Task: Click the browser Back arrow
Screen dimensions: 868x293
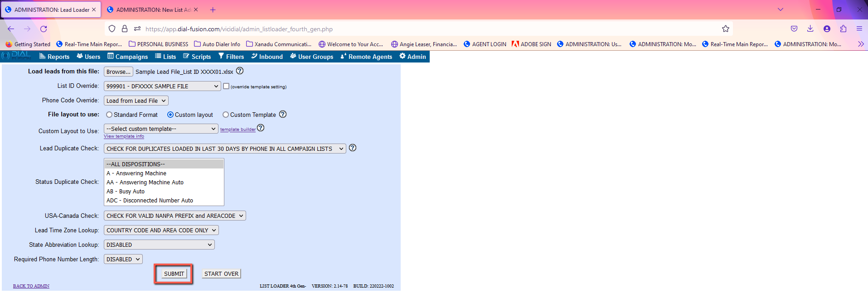Action: (11, 29)
